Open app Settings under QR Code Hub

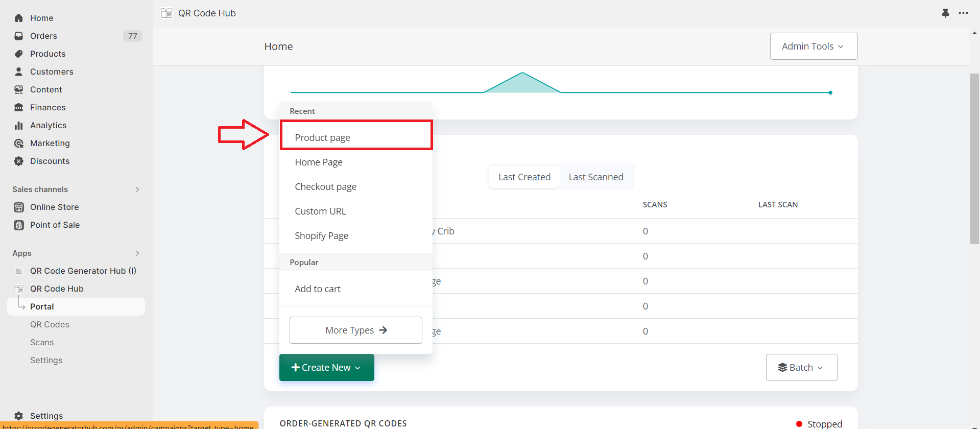(x=46, y=360)
